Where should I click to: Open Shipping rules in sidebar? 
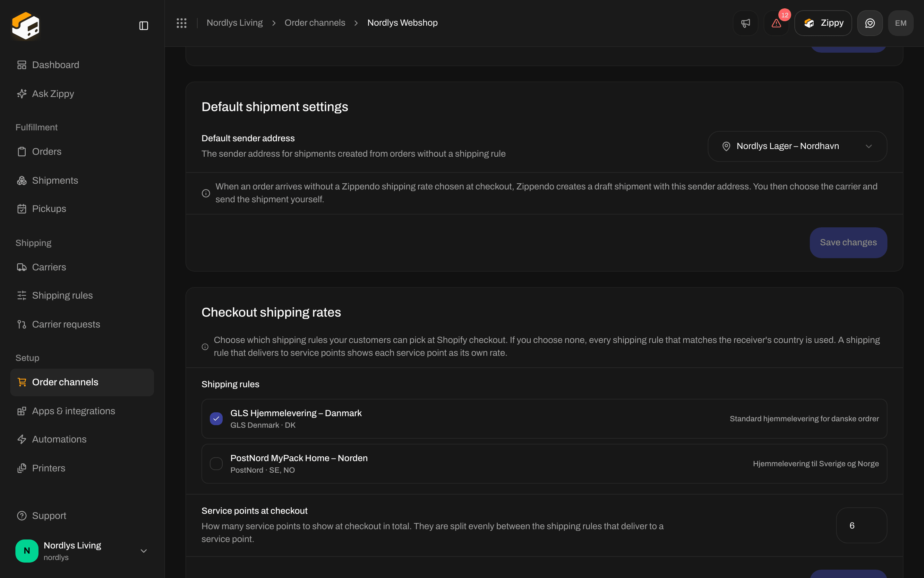pos(82,295)
